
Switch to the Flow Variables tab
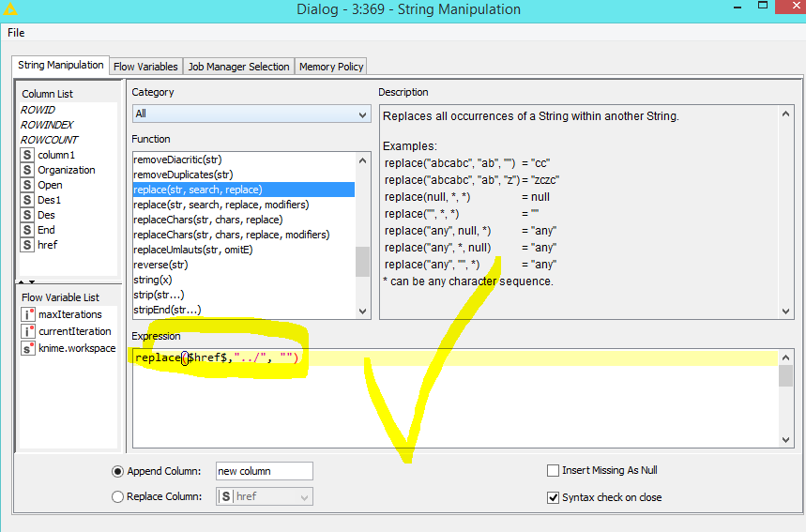(x=145, y=67)
